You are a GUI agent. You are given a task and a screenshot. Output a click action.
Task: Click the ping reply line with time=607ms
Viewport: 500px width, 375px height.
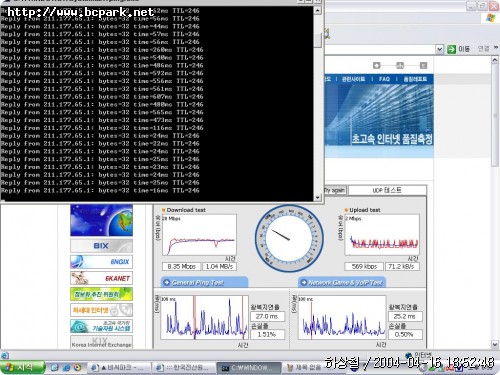pos(102,97)
